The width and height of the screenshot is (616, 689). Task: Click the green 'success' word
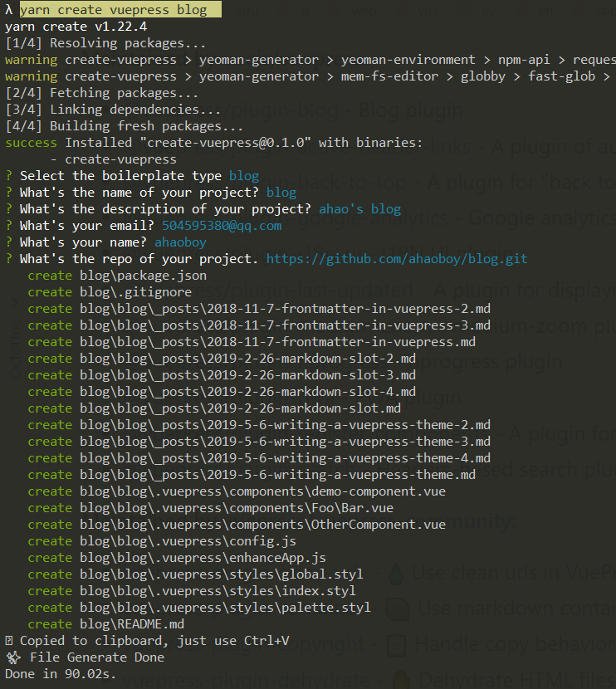tap(31, 143)
